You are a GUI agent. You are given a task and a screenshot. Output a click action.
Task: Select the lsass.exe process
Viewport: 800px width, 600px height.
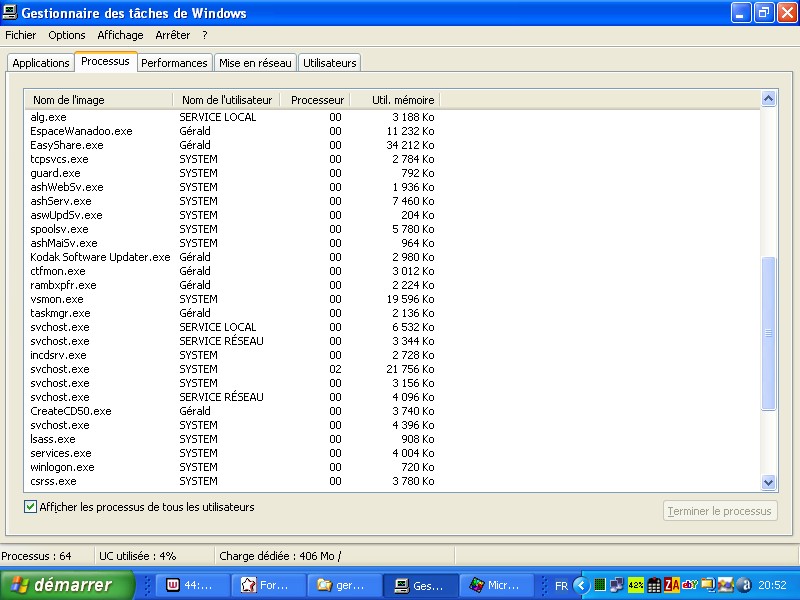[232, 439]
